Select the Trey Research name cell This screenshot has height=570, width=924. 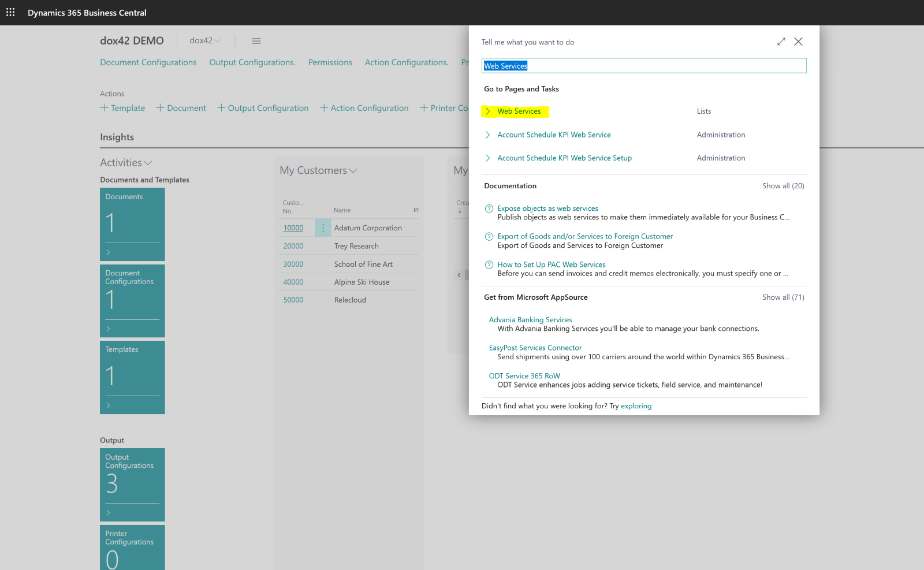tap(356, 246)
